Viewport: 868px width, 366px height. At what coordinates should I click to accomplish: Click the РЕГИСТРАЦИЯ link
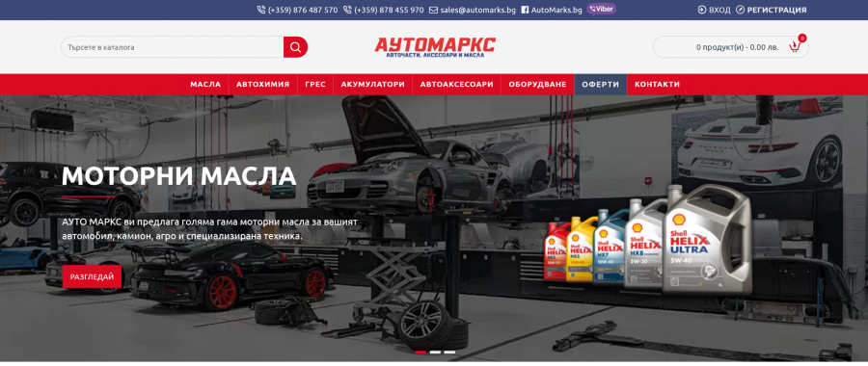pos(776,10)
